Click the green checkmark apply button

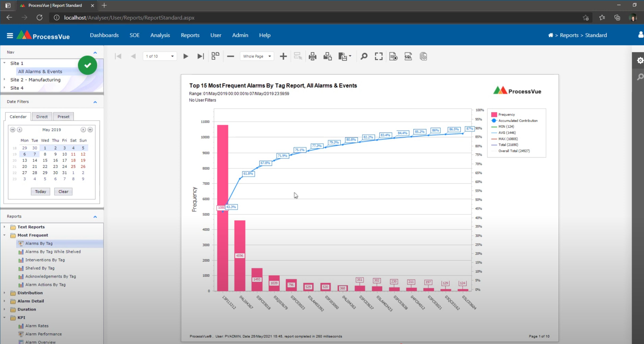pyautogui.click(x=87, y=65)
